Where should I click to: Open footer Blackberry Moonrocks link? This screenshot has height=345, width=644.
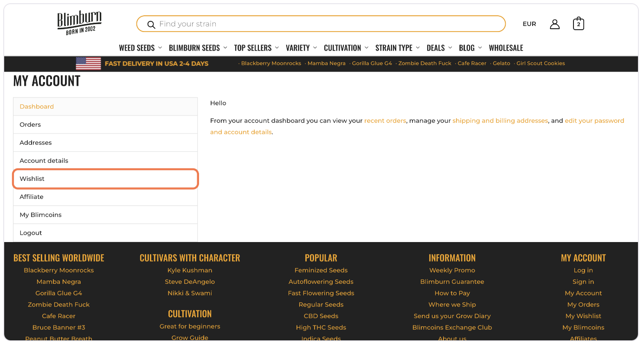point(59,270)
